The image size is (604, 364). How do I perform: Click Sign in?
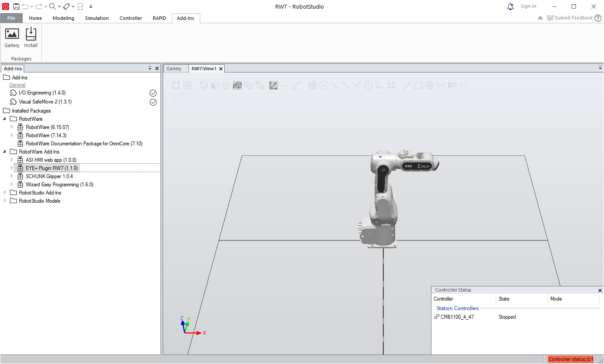[x=528, y=6]
